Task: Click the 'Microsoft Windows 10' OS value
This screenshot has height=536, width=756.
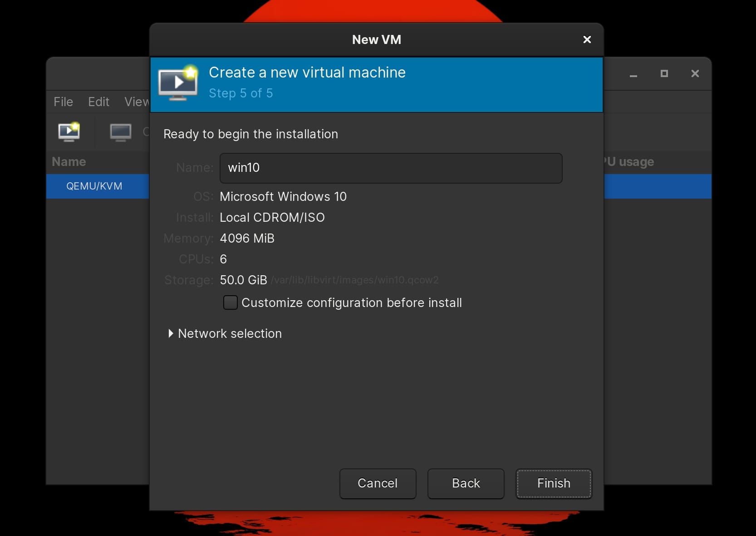Action: pyautogui.click(x=283, y=196)
